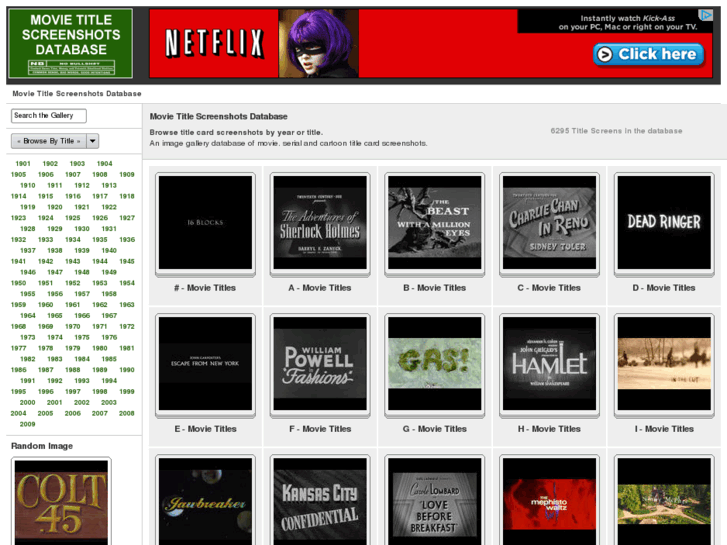Open the 'I - Movie Titles' link
Image resolution: width=727 pixels, height=545 pixels.
(x=664, y=429)
